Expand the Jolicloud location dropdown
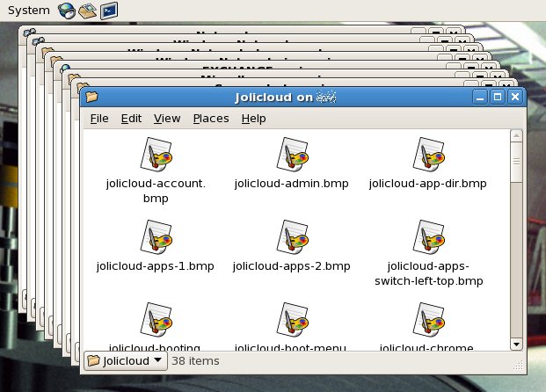 tap(126, 360)
